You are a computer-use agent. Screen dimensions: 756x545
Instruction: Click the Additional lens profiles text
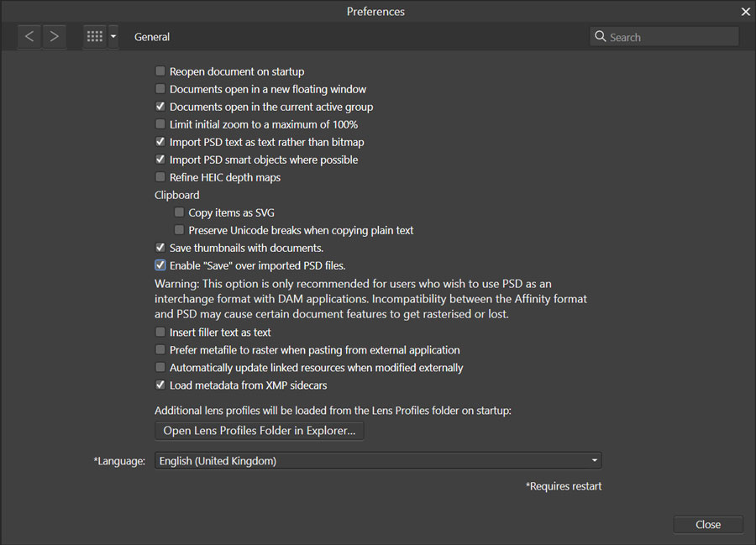[333, 411]
